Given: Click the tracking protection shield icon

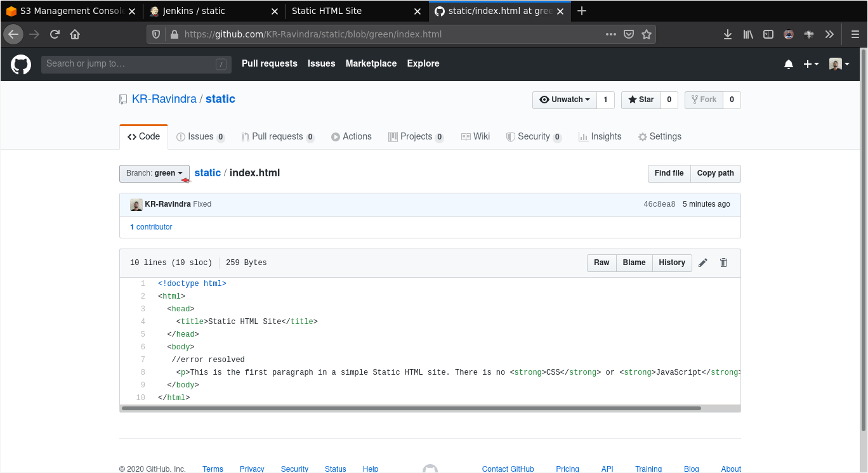Looking at the screenshot, I should [x=157, y=34].
